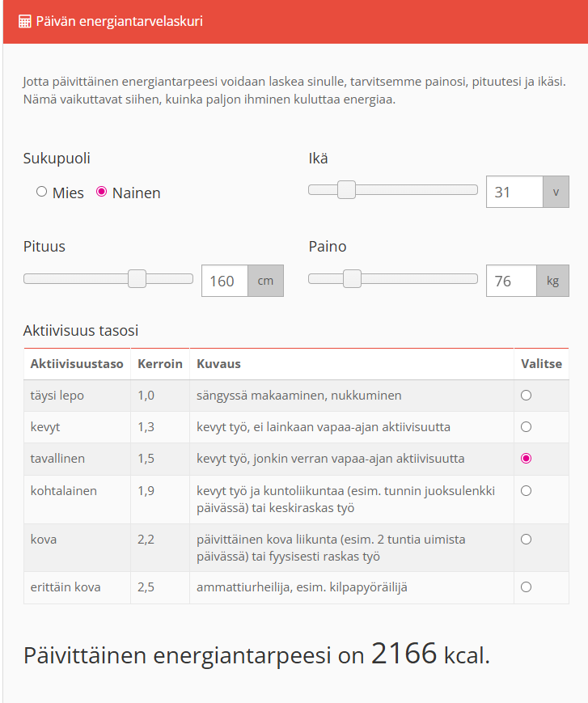Click the Paino slider handle
The image size is (588, 703).
352,279
